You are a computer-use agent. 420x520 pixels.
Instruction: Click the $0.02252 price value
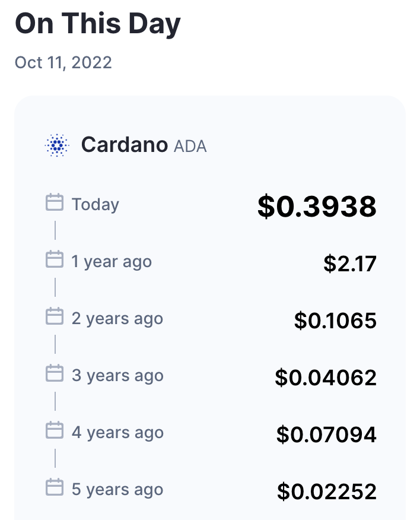tap(326, 492)
